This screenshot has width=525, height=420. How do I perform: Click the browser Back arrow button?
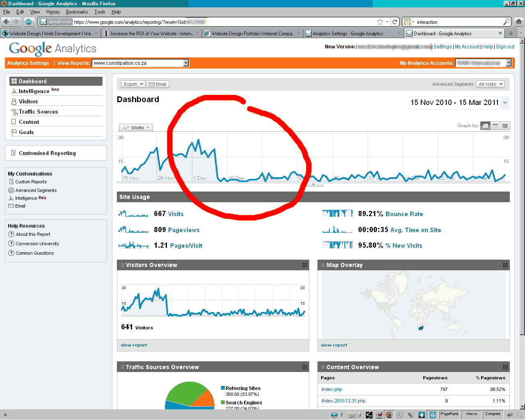[x=6, y=22]
